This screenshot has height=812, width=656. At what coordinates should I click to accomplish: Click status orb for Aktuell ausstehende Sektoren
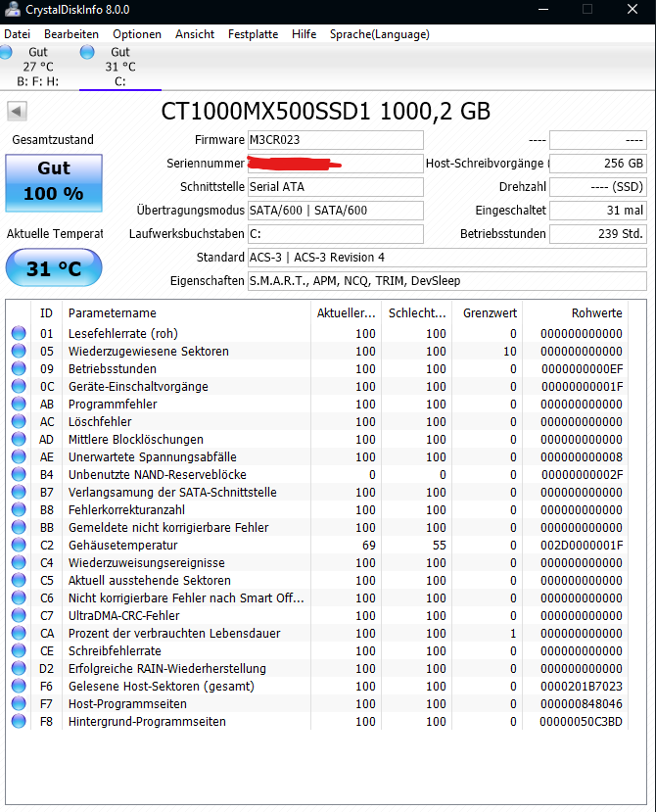pos(19,580)
